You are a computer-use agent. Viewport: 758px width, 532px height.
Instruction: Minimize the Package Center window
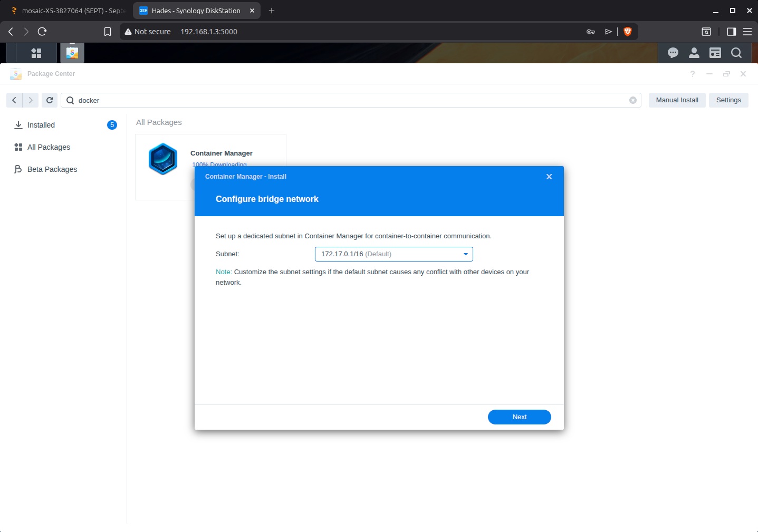pos(709,74)
